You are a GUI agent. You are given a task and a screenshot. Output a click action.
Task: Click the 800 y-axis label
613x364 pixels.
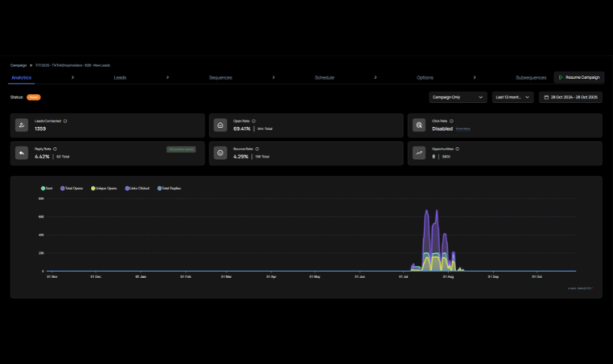coord(41,198)
